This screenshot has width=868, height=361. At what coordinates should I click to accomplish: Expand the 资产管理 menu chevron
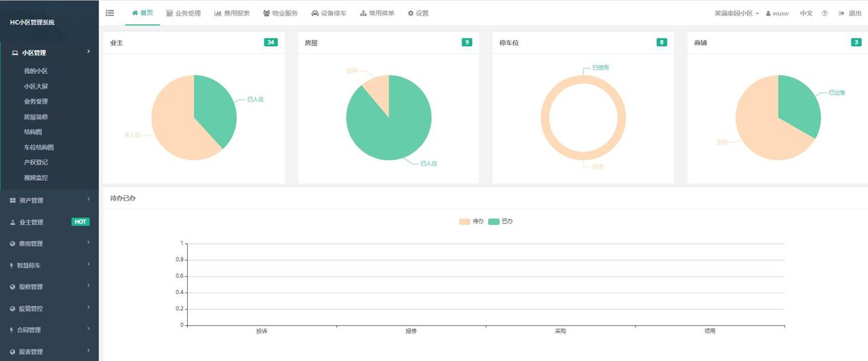pyautogui.click(x=88, y=199)
